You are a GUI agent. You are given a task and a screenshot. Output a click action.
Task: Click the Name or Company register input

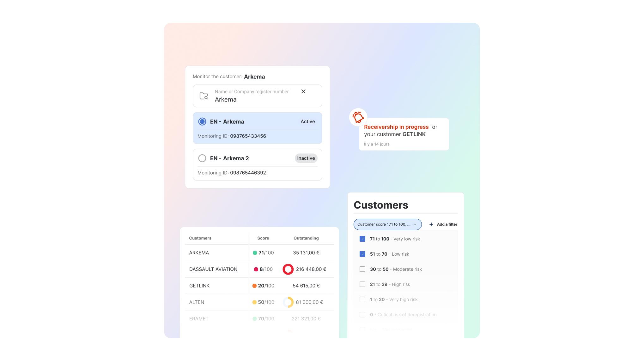258,96
